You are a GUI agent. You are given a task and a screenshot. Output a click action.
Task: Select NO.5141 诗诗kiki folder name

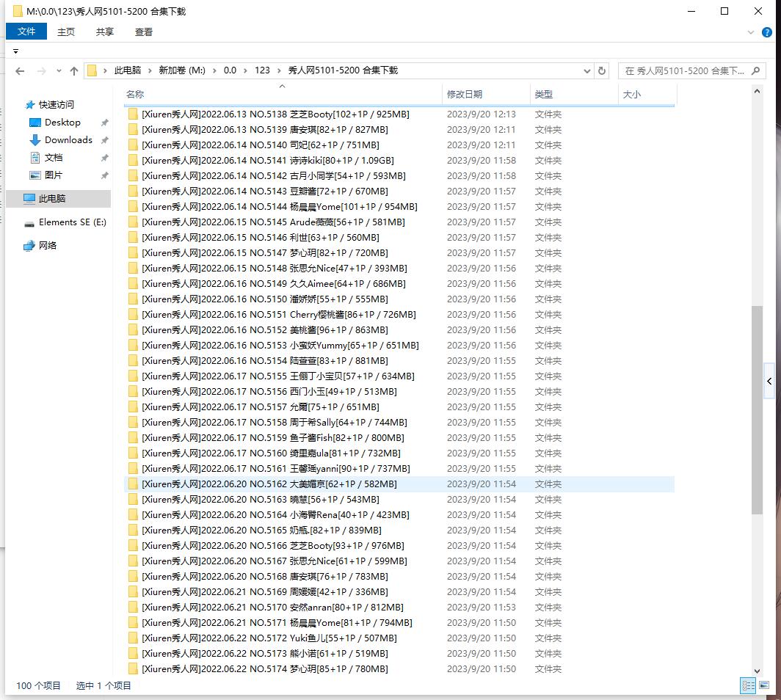click(267, 160)
